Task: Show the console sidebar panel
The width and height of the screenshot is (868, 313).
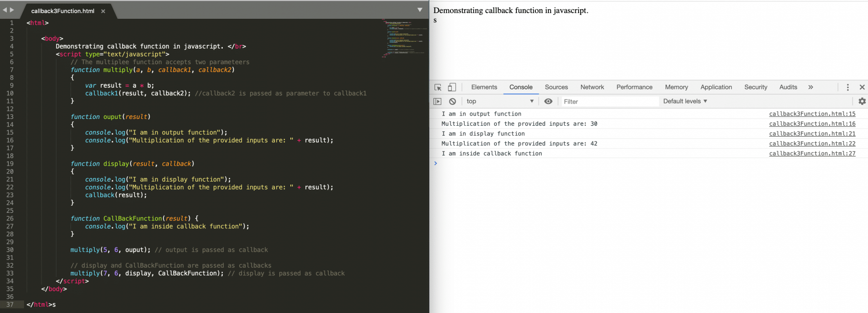Action: point(437,101)
